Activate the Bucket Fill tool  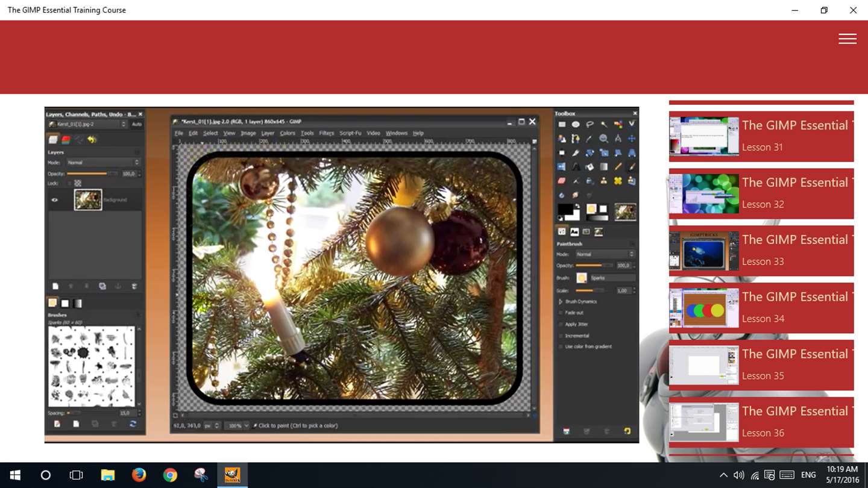590,166
